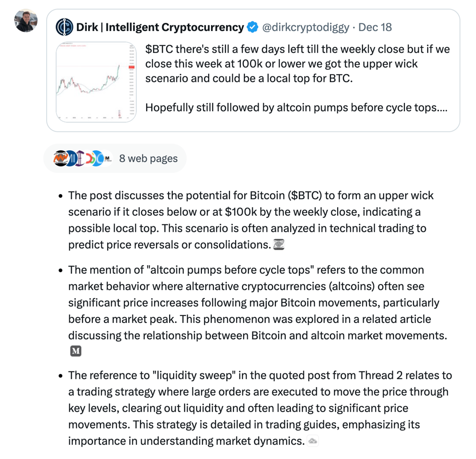Open the Dec 18 post timestamp
Image resolution: width=476 pixels, height=459 pixels.
[x=375, y=27]
